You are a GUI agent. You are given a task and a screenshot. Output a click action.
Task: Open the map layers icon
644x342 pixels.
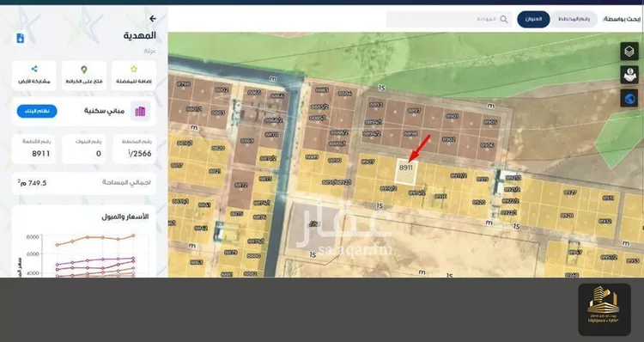click(x=629, y=52)
